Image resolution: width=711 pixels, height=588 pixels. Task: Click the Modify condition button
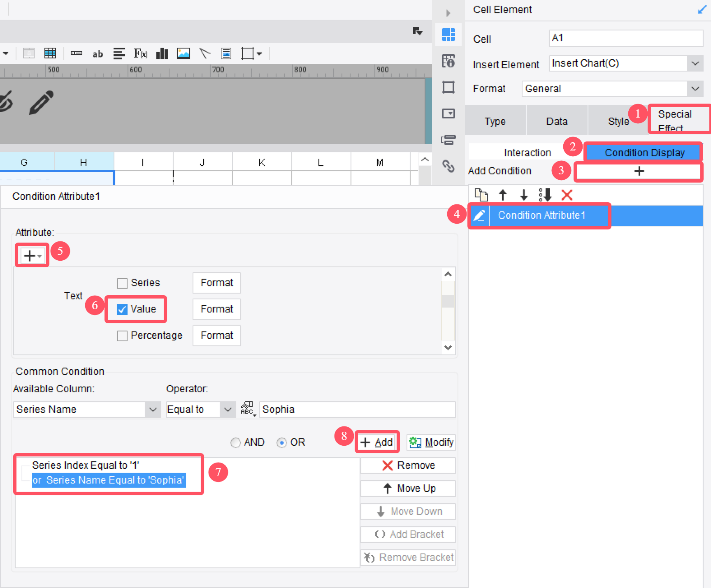431,442
